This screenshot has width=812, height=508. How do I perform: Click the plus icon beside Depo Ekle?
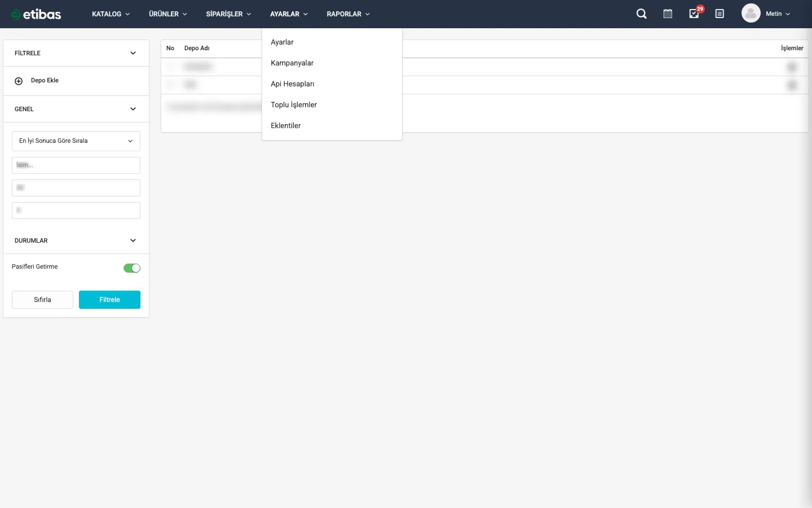pos(19,81)
